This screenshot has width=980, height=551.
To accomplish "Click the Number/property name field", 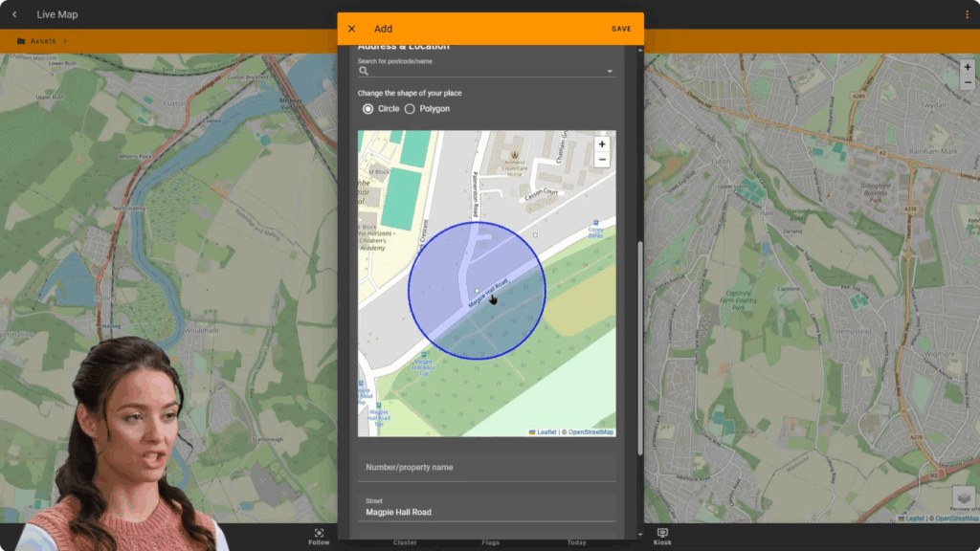I will [486, 467].
